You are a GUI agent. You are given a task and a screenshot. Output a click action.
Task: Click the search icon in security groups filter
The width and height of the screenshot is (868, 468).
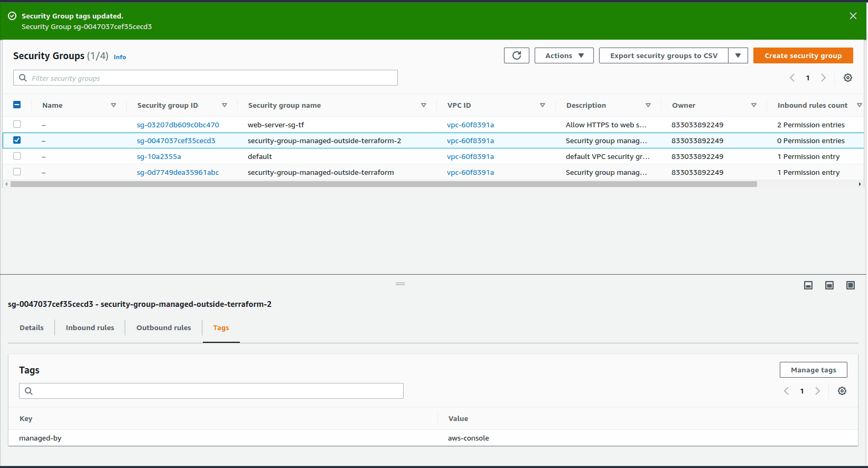23,78
